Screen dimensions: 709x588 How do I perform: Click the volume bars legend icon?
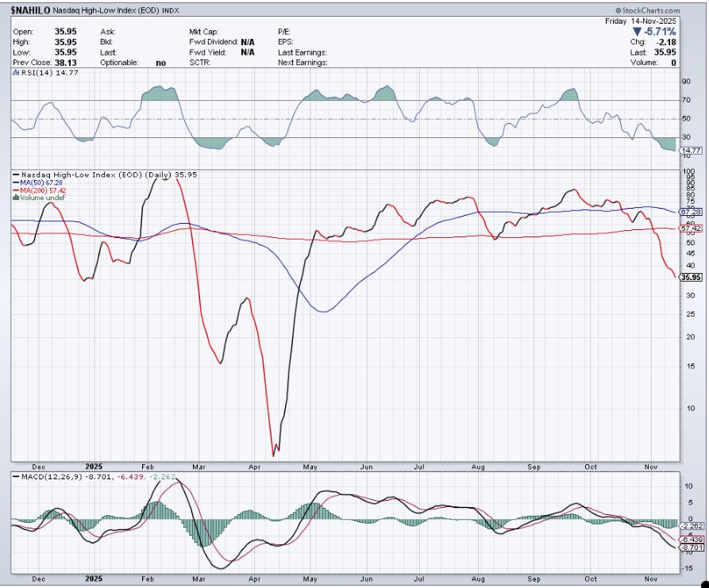16,198
